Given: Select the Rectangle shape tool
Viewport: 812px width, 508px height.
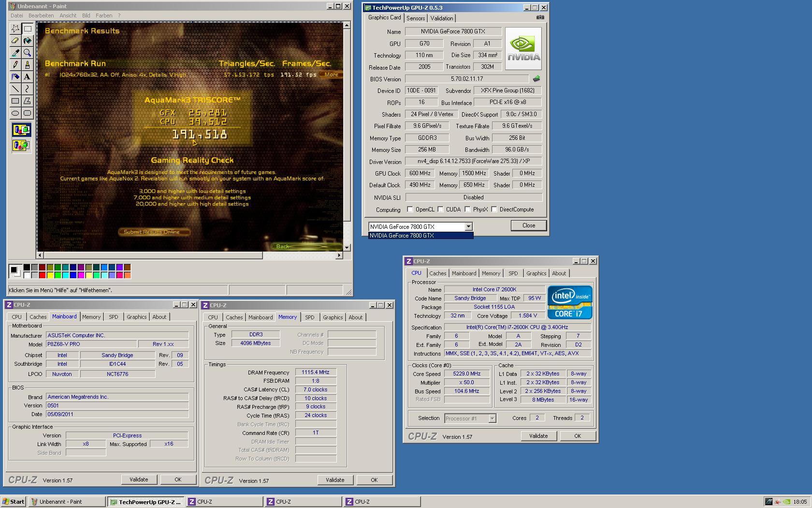Looking at the screenshot, I should 15,101.
